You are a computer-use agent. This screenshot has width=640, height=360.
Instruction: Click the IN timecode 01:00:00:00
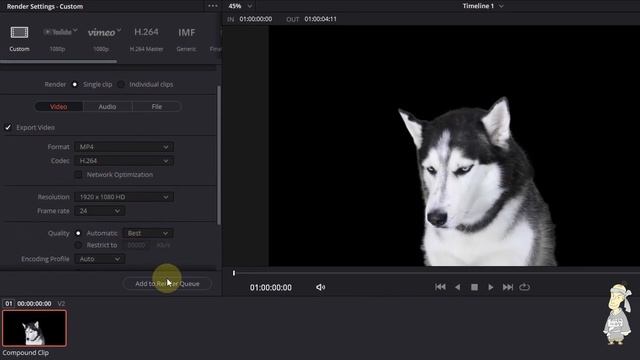click(256, 19)
